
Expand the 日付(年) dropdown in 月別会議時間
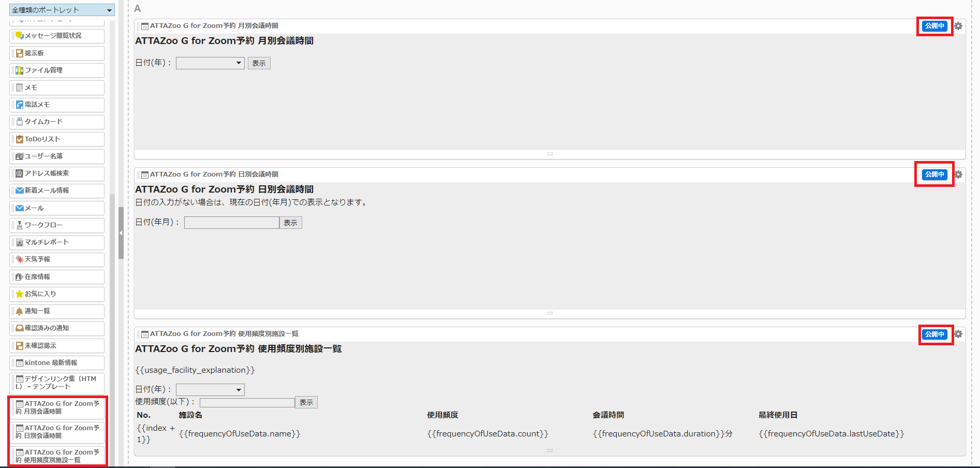tap(210, 63)
